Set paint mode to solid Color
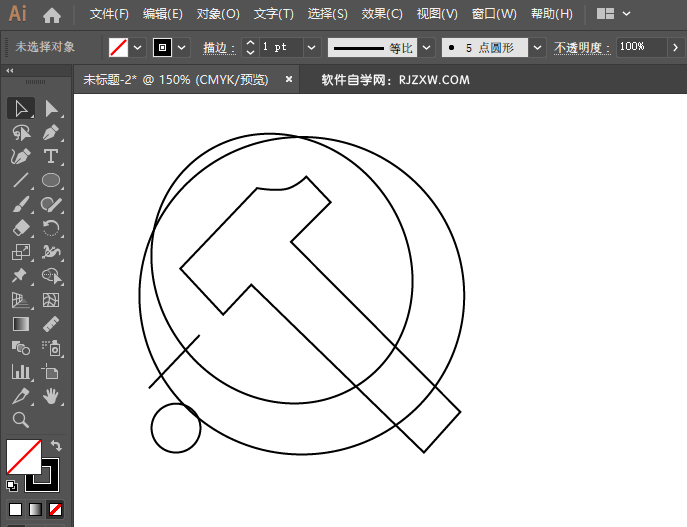This screenshot has width=687, height=527. pyautogui.click(x=15, y=509)
